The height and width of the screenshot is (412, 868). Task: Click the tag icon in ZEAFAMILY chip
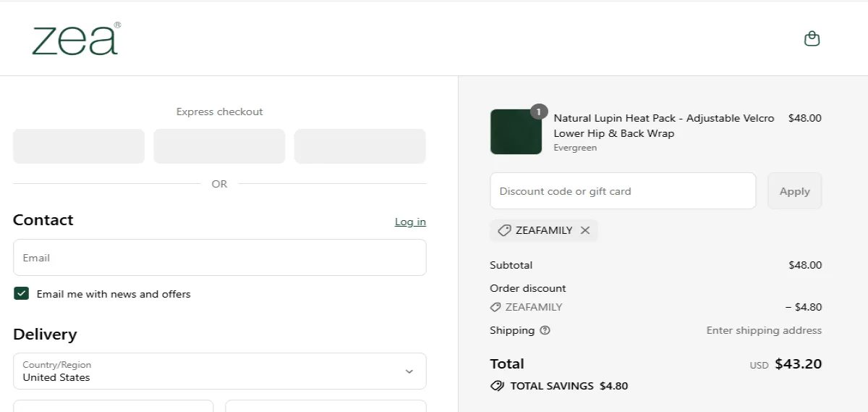pyautogui.click(x=504, y=230)
